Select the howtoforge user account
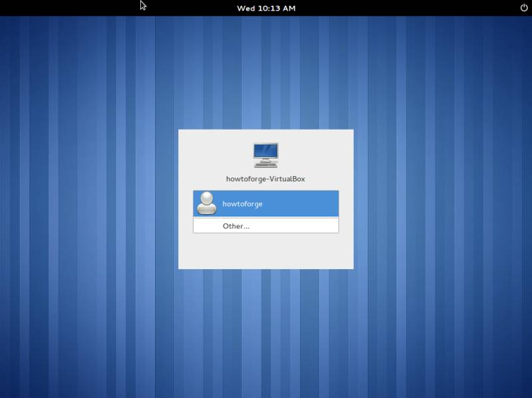Viewport: 532px width, 398px height. [265, 204]
